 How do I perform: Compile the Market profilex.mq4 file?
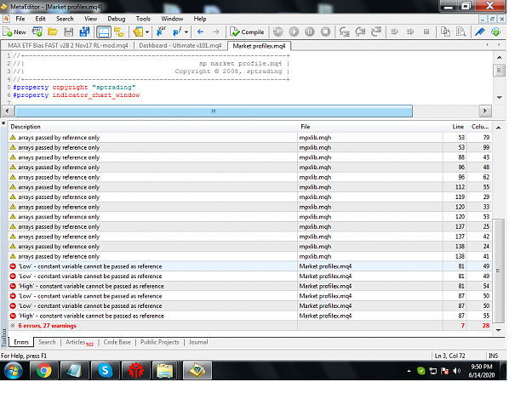[x=247, y=31]
